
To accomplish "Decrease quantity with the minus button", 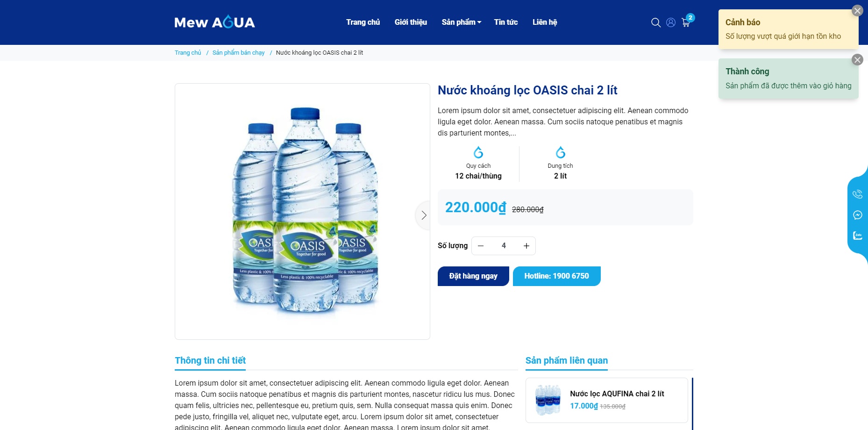I will (x=481, y=246).
